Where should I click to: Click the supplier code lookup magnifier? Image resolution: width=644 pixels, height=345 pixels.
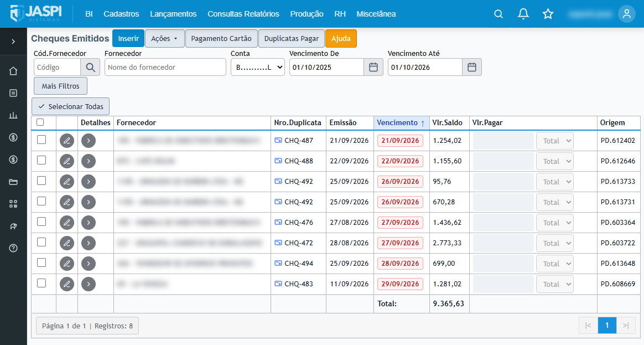pyautogui.click(x=90, y=68)
